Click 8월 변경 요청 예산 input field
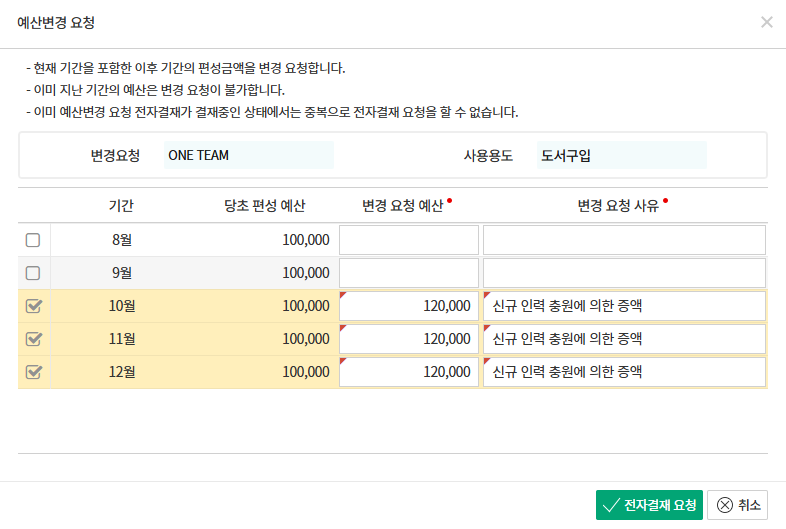This screenshot has width=786, height=529. click(409, 240)
